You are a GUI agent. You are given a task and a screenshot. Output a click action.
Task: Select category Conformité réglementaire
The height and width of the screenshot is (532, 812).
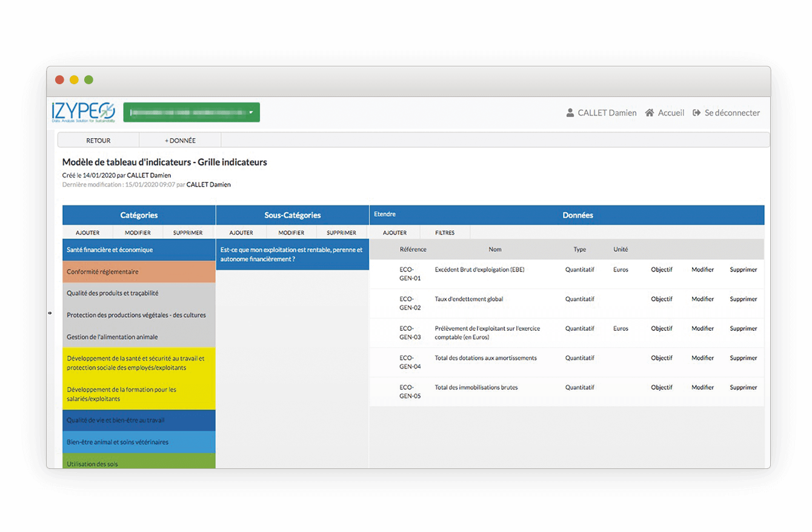tap(139, 272)
